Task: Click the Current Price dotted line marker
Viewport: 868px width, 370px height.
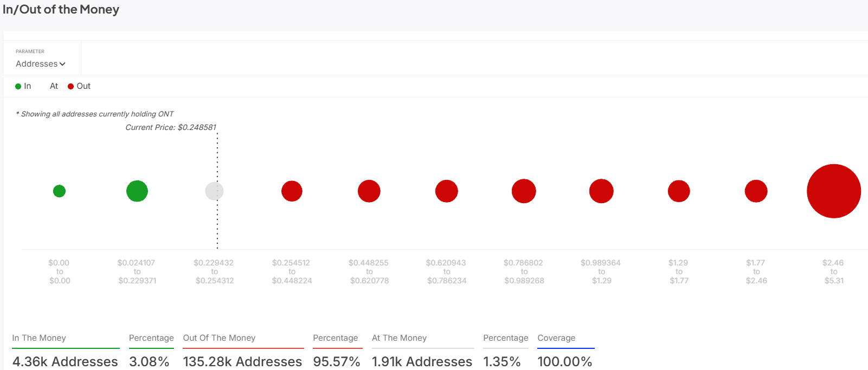Action: click(217, 228)
